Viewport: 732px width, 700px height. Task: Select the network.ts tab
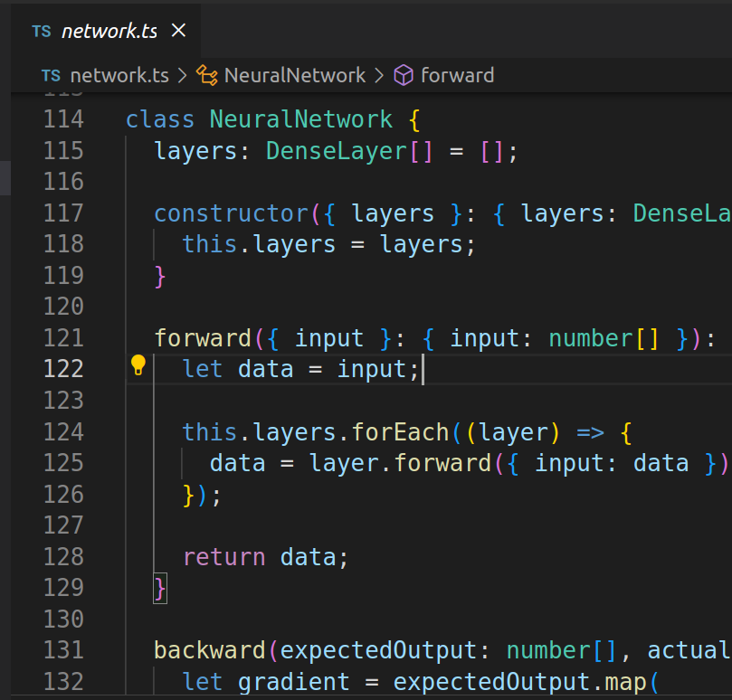point(109,31)
